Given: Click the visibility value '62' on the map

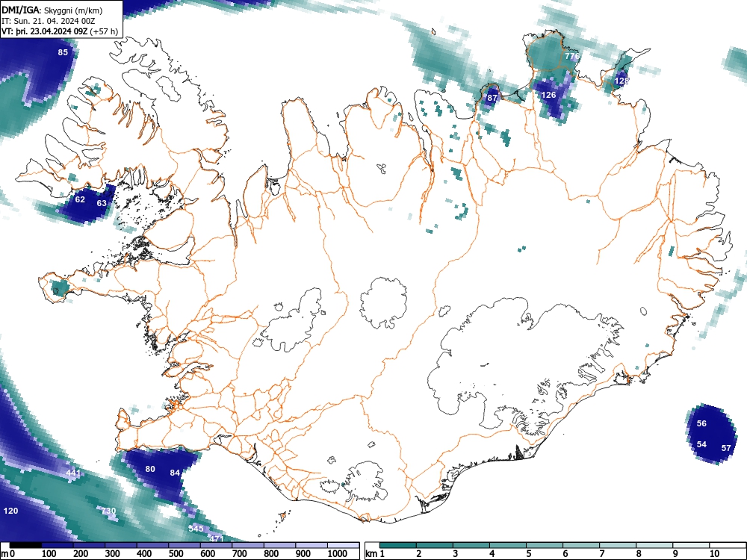Looking at the screenshot, I should click(80, 199).
